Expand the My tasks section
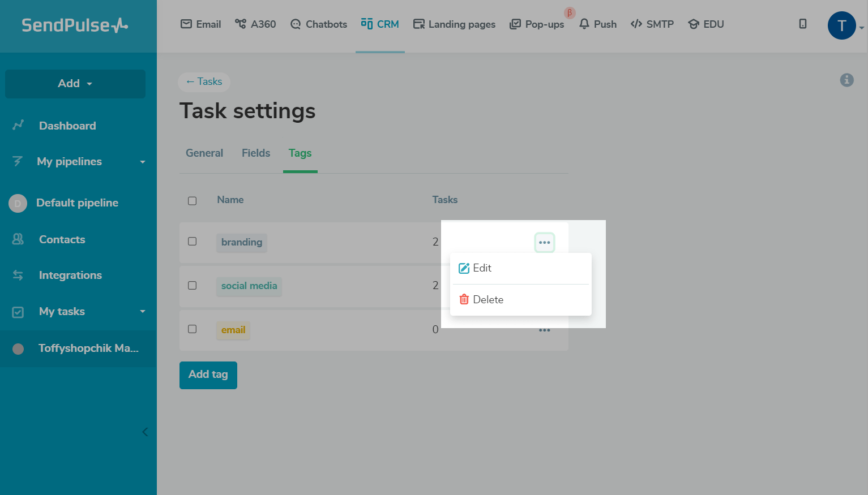 point(143,312)
